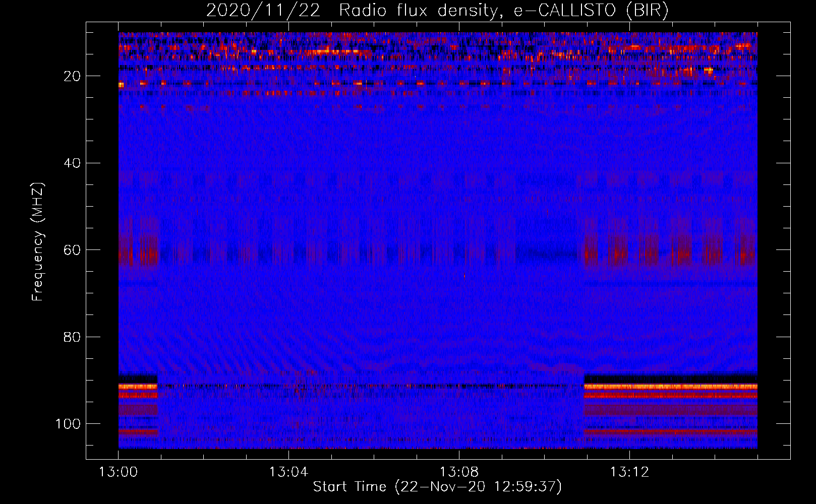Select the frequency axis label '40'
Viewport: 816px width, 504px height.
click(73, 163)
